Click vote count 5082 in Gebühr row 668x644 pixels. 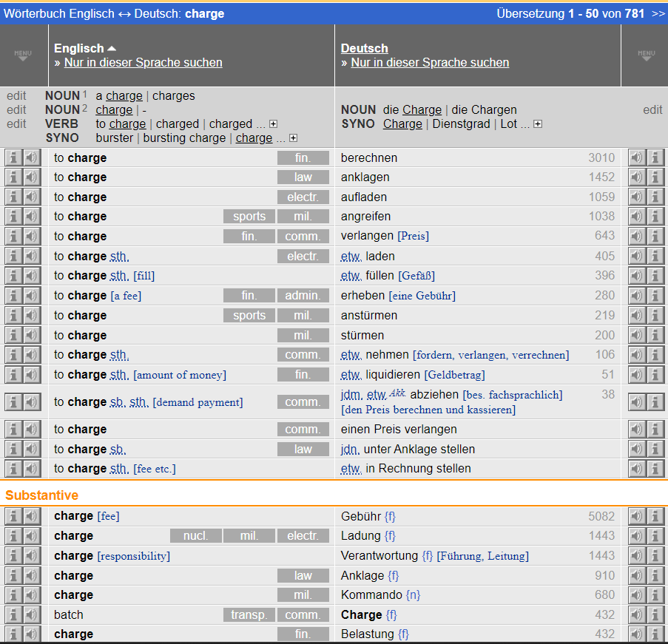[x=601, y=516]
